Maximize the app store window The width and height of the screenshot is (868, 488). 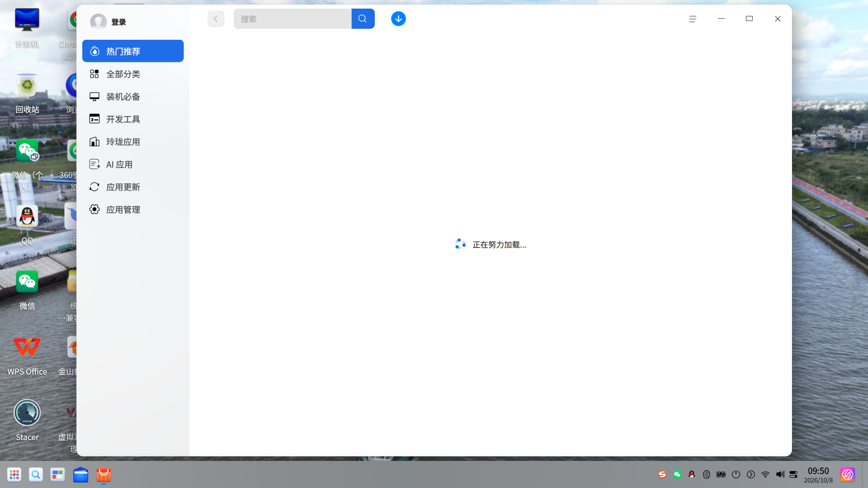749,19
